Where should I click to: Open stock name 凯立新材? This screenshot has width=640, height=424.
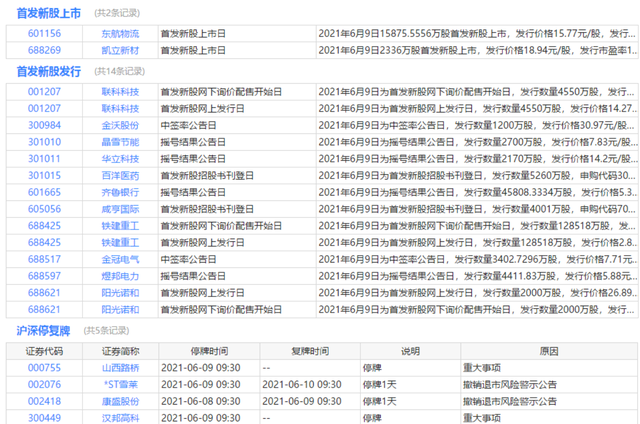[120, 51]
